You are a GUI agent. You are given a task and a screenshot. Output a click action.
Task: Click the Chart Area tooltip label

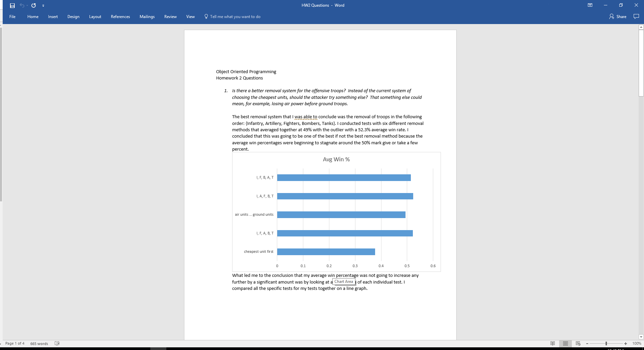pos(344,282)
